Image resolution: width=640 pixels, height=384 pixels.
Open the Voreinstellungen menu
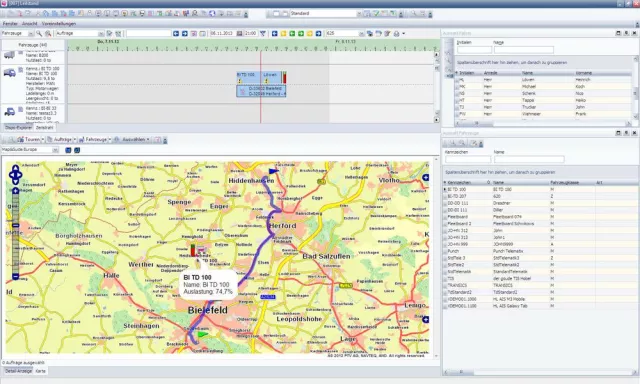[59, 24]
